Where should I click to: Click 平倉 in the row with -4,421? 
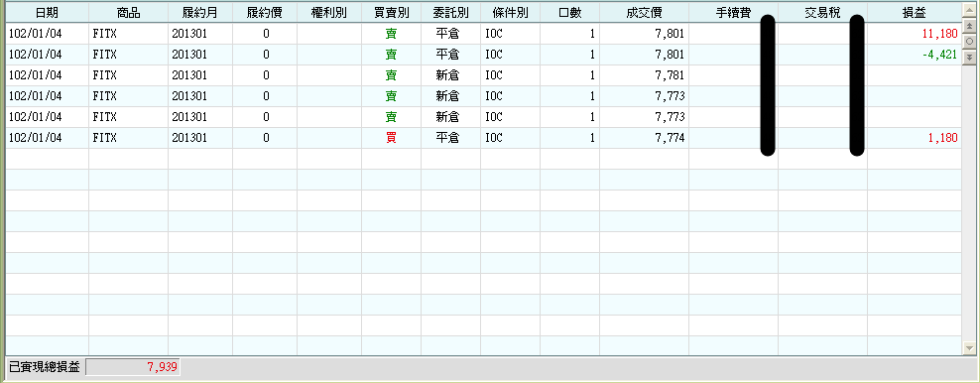tap(450, 55)
